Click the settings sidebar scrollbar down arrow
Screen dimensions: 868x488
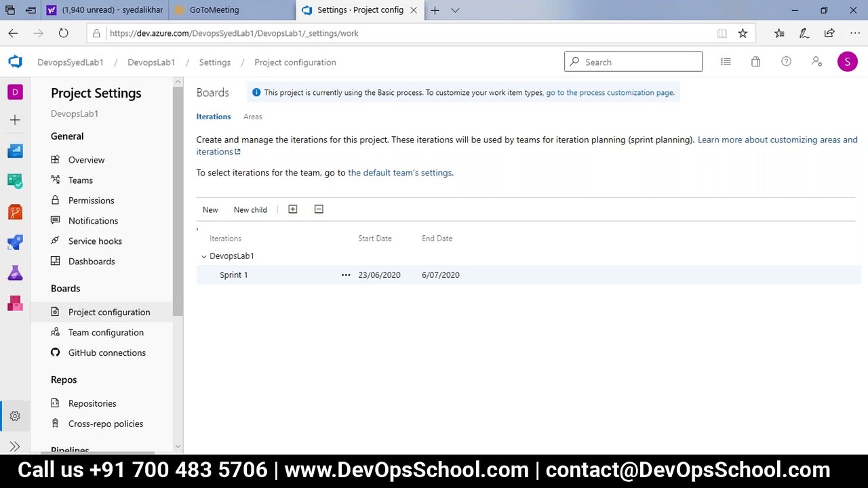click(x=178, y=446)
